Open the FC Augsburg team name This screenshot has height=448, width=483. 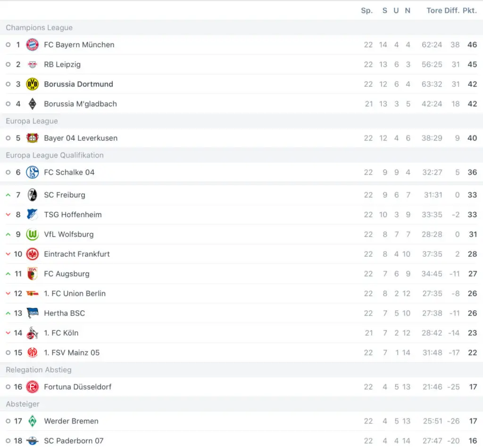click(x=67, y=274)
